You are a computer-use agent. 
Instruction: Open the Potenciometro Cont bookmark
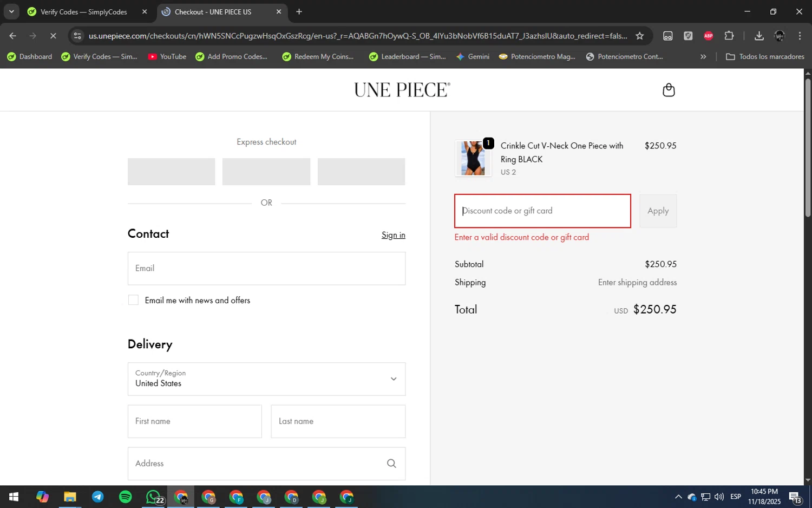pyautogui.click(x=624, y=56)
